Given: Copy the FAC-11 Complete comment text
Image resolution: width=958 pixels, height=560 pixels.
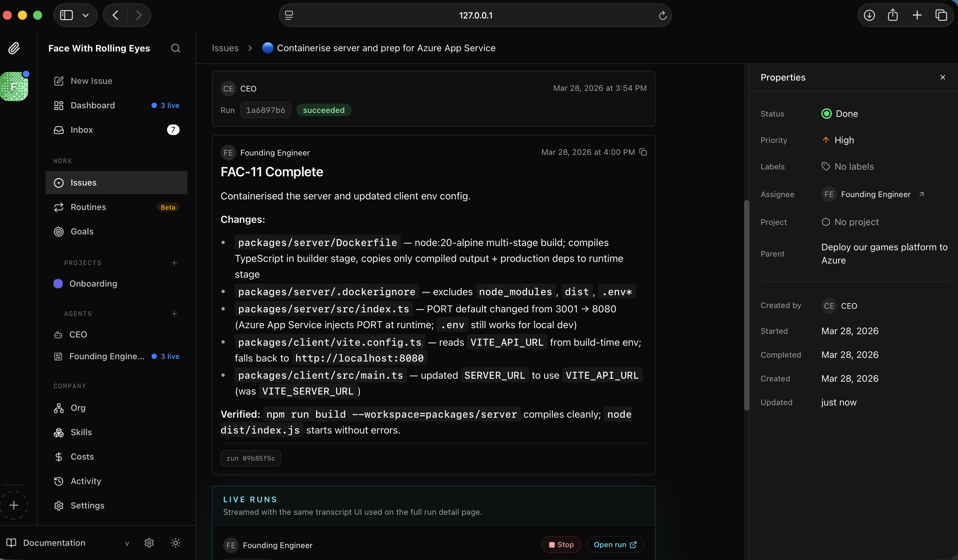Looking at the screenshot, I should coord(643,152).
